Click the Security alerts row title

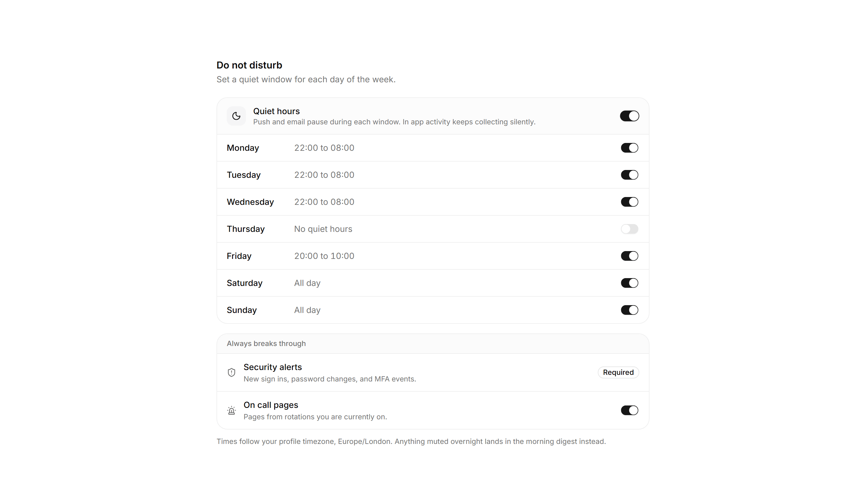[x=272, y=367]
